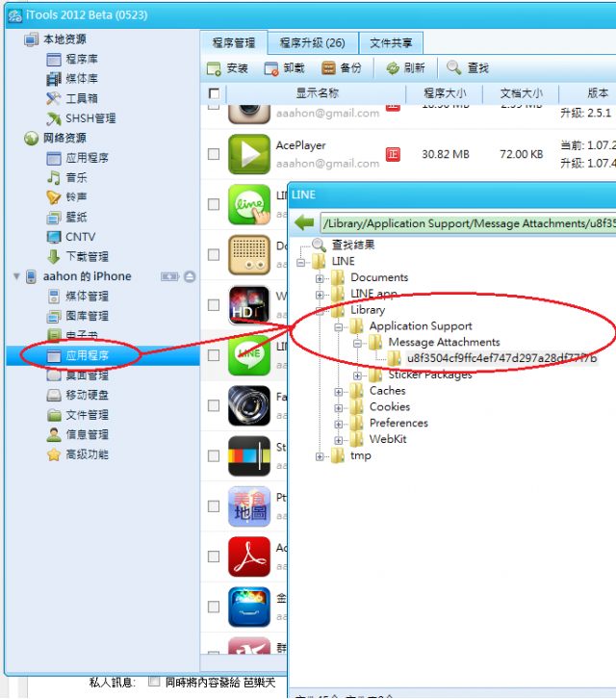Screen dimensions: 616x699
Task: Check the AcePlayer row checkbox
Action: (x=214, y=154)
